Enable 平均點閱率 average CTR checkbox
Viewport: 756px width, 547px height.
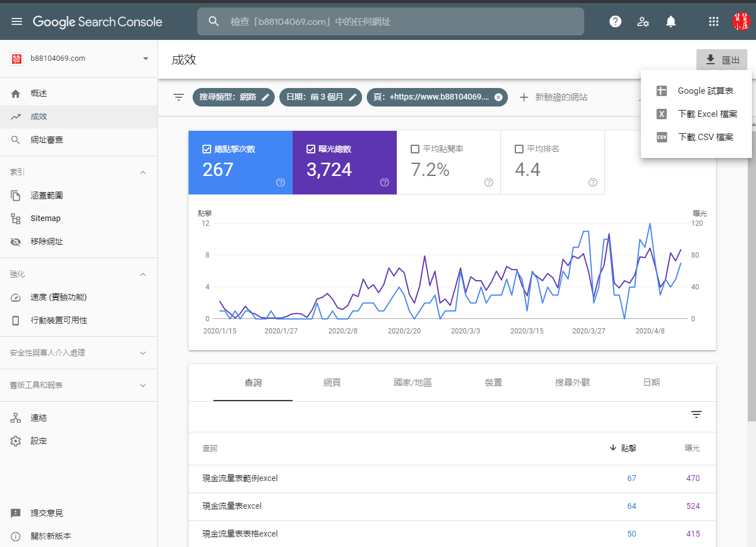(415, 149)
